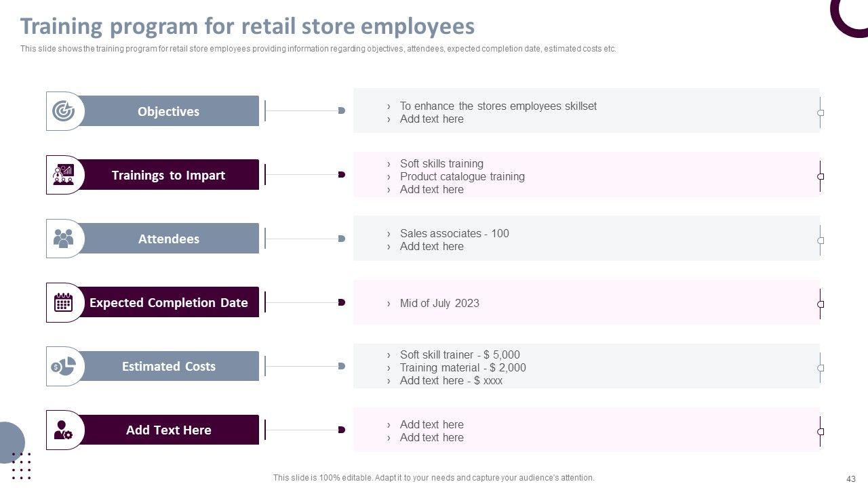This screenshot has width=868, height=488.
Task: Click the Attendees label bar
Action: point(169,239)
